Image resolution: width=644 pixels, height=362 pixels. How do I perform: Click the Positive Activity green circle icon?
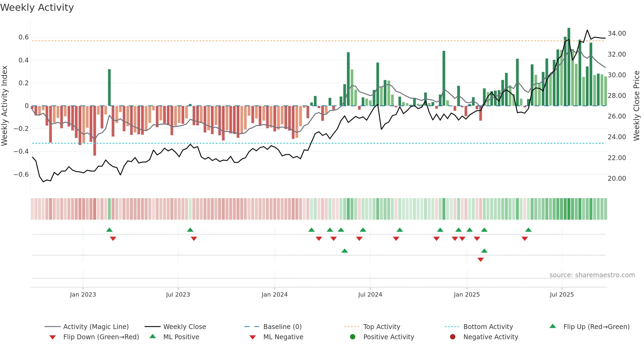353,337
